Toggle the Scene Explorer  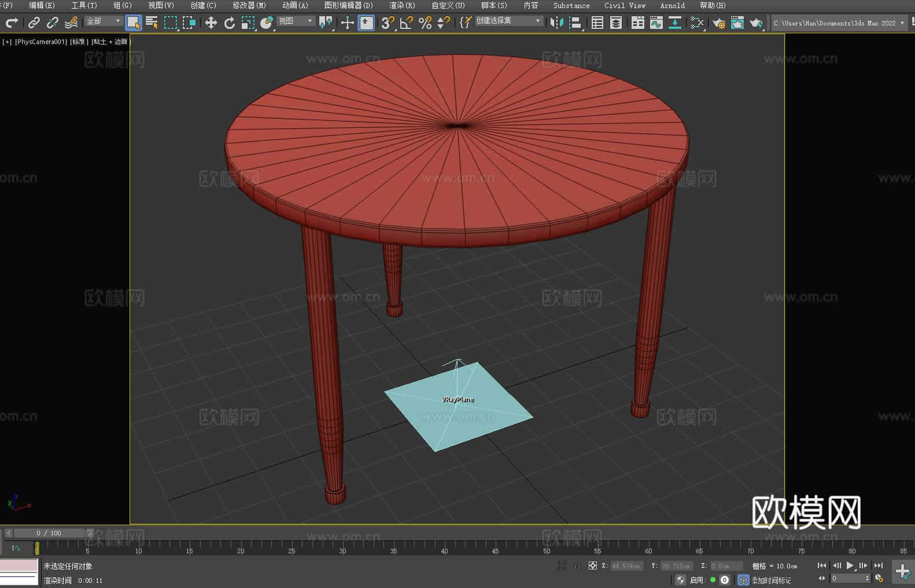(597, 23)
